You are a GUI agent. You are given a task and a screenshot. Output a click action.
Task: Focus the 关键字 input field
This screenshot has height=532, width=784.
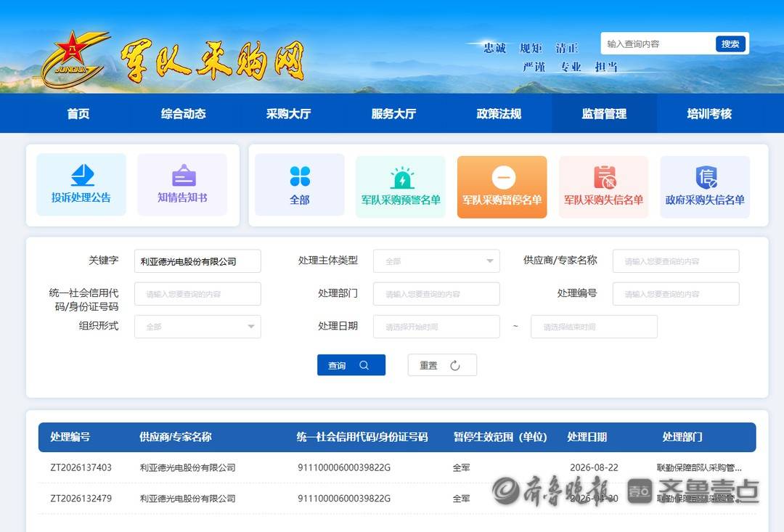coord(197,261)
